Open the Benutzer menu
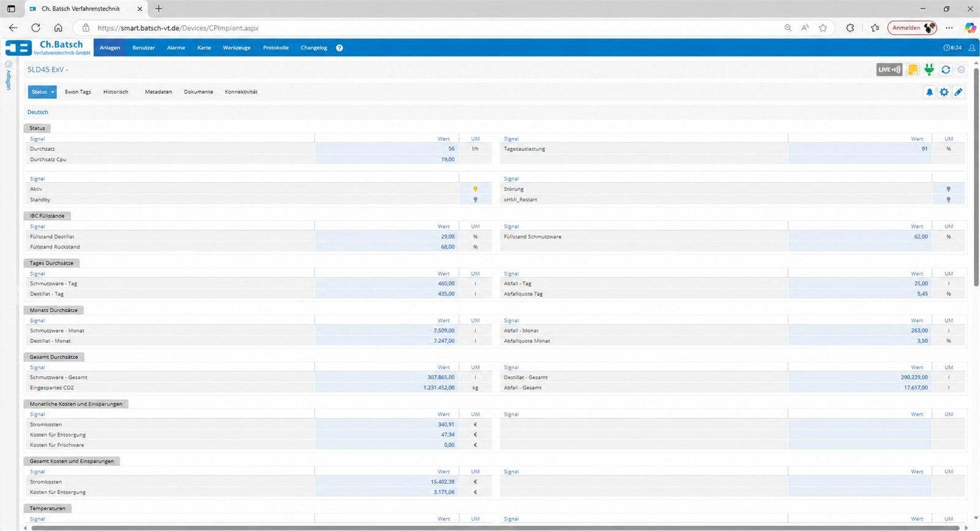Viewport: 980px width, 531px height. click(x=143, y=48)
